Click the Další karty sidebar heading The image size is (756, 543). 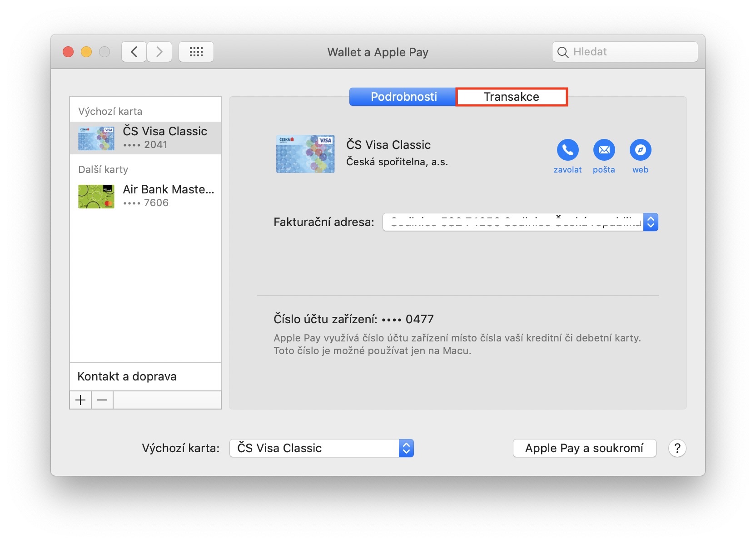pos(103,169)
